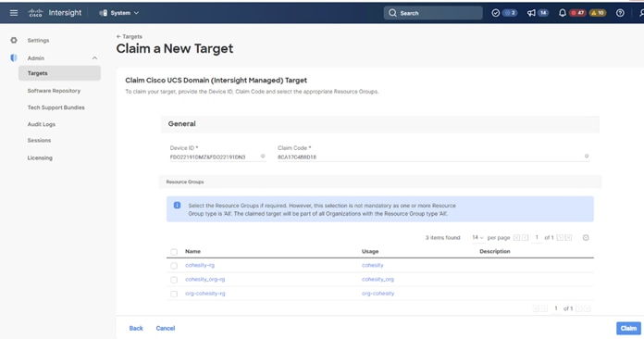Screen dimensions: 644x339
Task: Open Software Repository
Action: point(54,91)
